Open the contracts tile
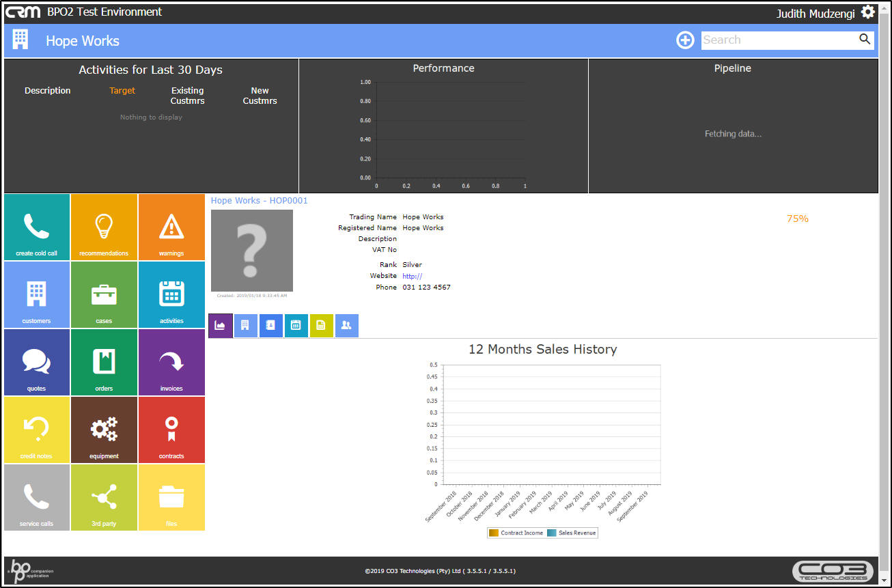 171,430
